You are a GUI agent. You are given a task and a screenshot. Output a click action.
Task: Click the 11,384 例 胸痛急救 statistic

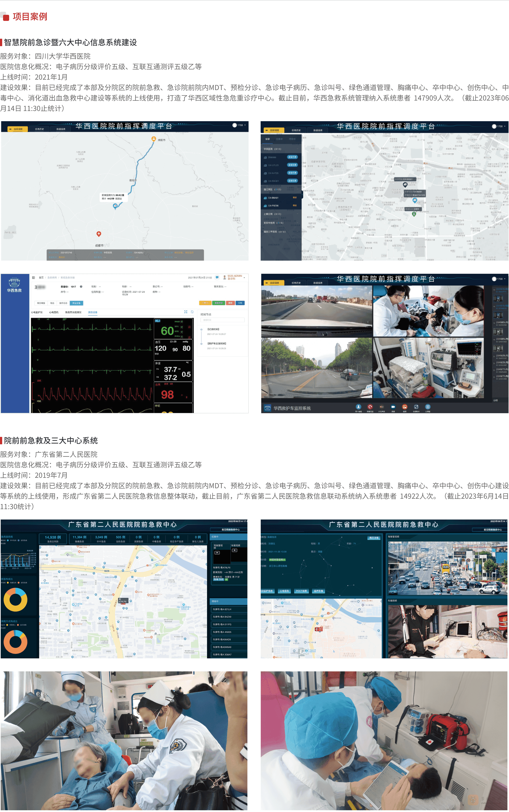point(79,539)
